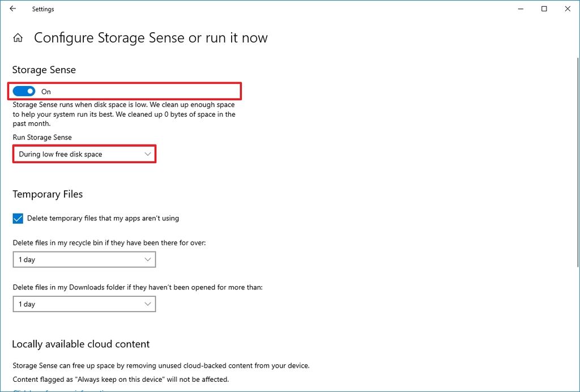Open the Run Storage Sense dropdown
Viewport: 580px width, 392px height.
coord(84,154)
